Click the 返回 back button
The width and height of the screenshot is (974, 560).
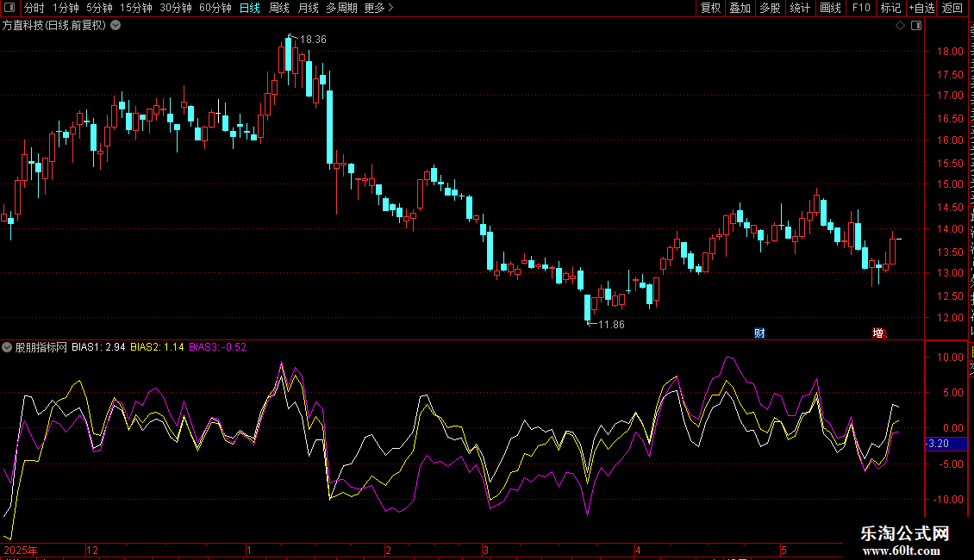952,8
